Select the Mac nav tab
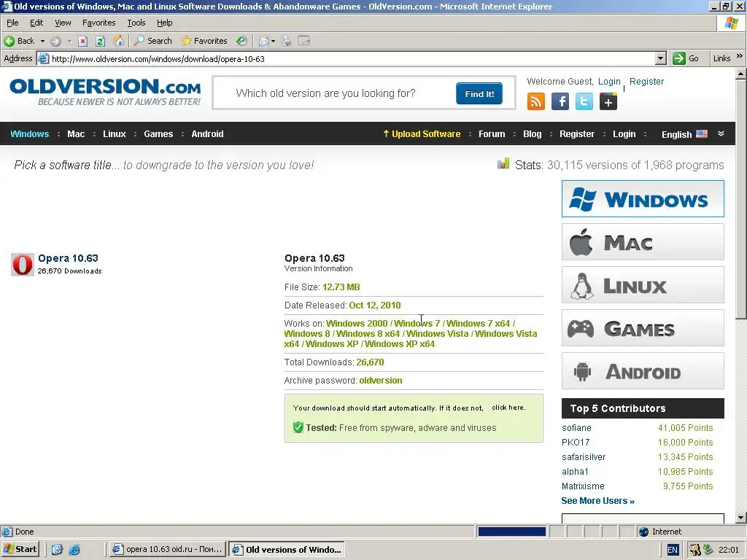The width and height of the screenshot is (747, 560). 76,134
